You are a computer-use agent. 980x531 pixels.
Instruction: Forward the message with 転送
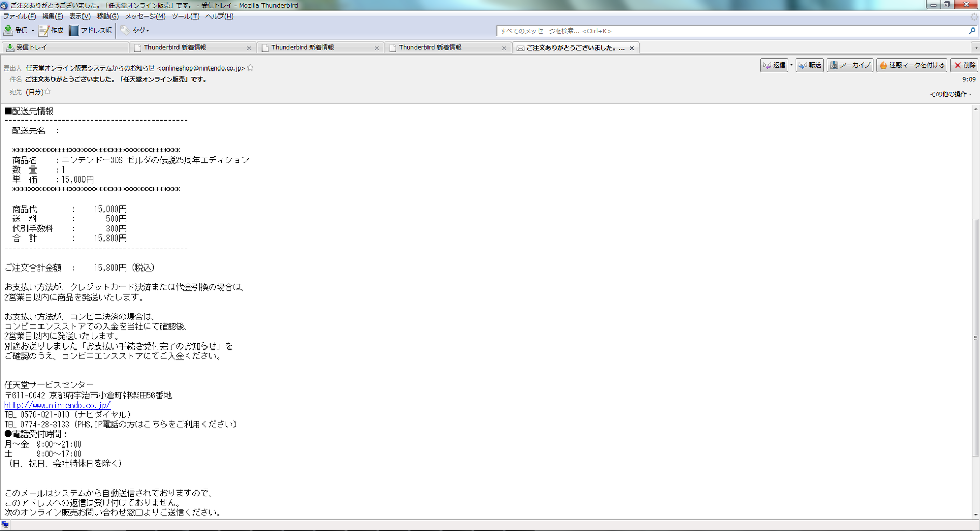pos(810,65)
